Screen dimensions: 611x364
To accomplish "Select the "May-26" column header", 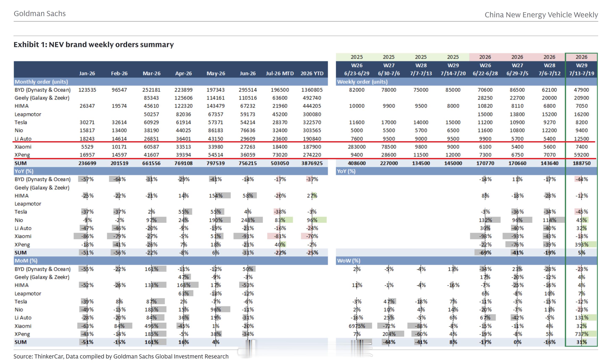I will click(216, 73).
